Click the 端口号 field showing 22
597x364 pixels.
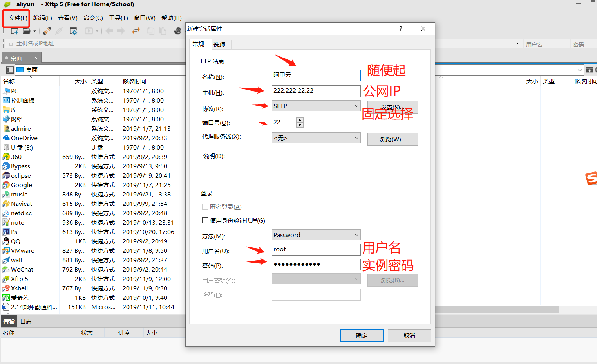point(284,123)
